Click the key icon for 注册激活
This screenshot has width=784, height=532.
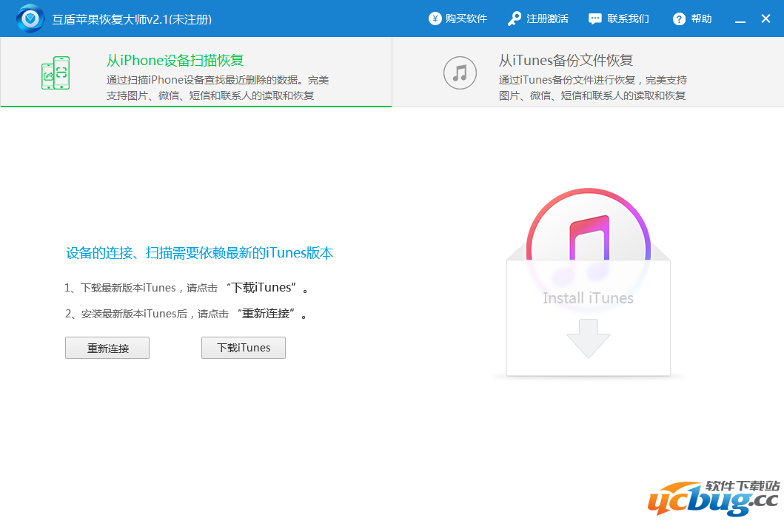pos(514,18)
